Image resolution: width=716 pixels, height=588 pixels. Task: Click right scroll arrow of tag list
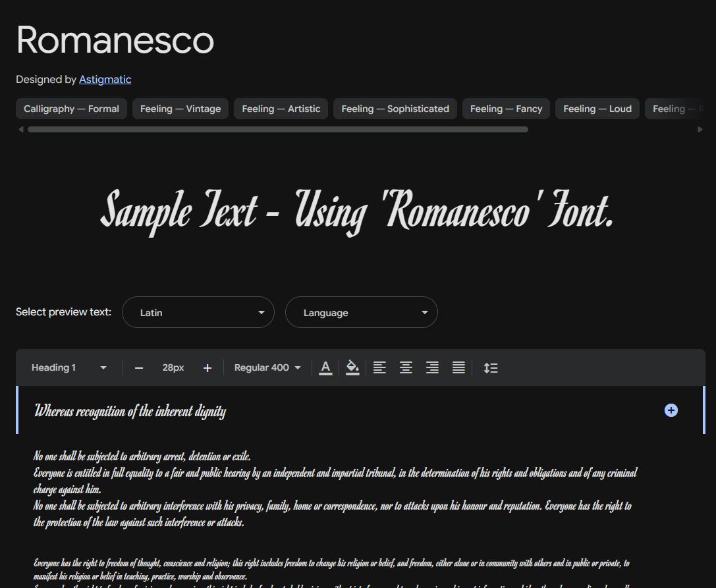[700, 130]
